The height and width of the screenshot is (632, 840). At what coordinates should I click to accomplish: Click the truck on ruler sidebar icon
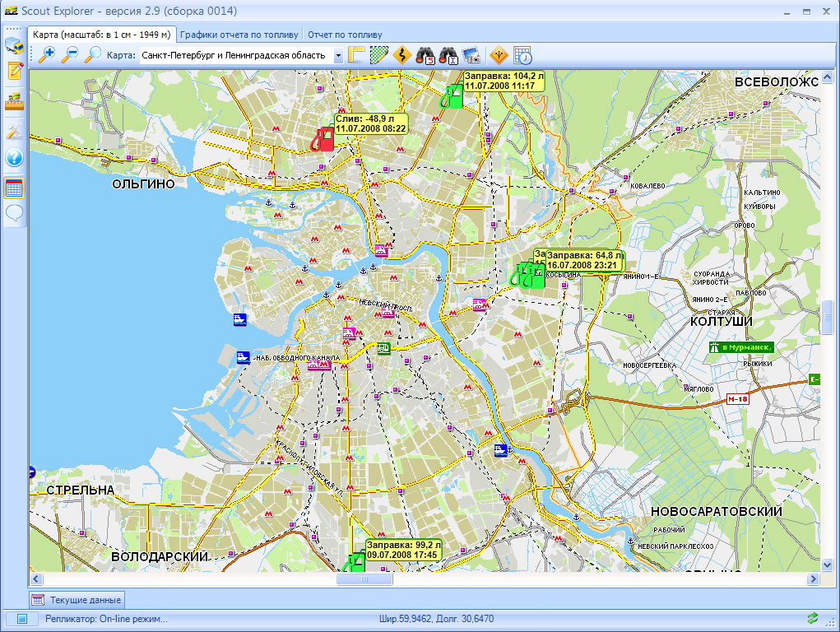[15, 102]
